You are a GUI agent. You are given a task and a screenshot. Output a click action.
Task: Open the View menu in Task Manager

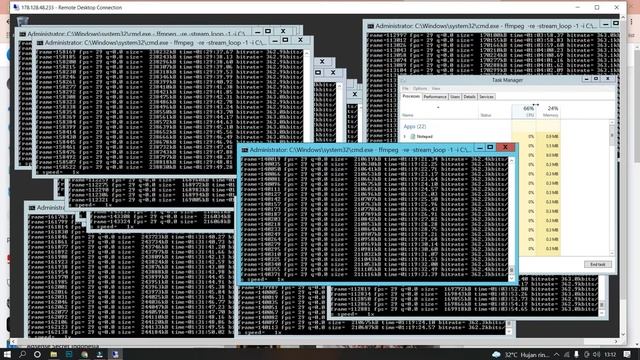pyautogui.click(x=436, y=89)
